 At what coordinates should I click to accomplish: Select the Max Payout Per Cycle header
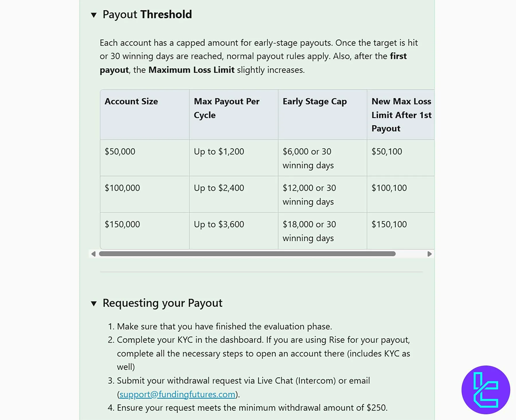[x=226, y=108]
